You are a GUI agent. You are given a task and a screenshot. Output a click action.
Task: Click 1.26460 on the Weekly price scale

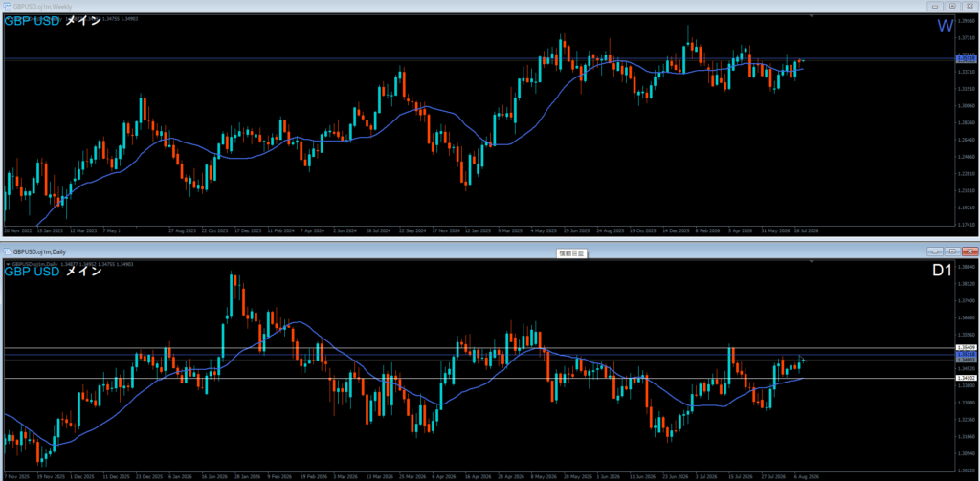(x=967, y=140)
